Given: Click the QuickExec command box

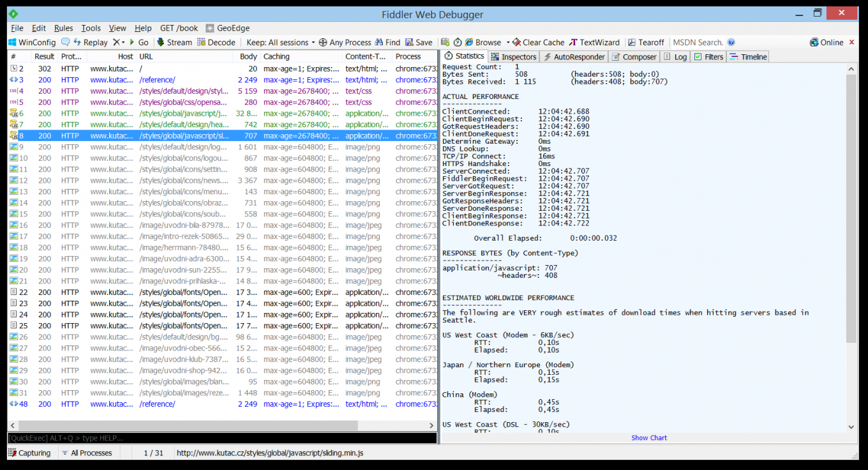Looking at the screenshot, I should click(x=222, y=438).
